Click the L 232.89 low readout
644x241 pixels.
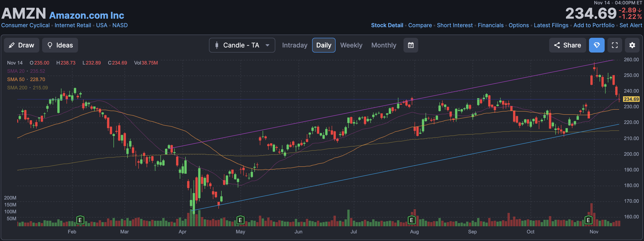[92, 63]
